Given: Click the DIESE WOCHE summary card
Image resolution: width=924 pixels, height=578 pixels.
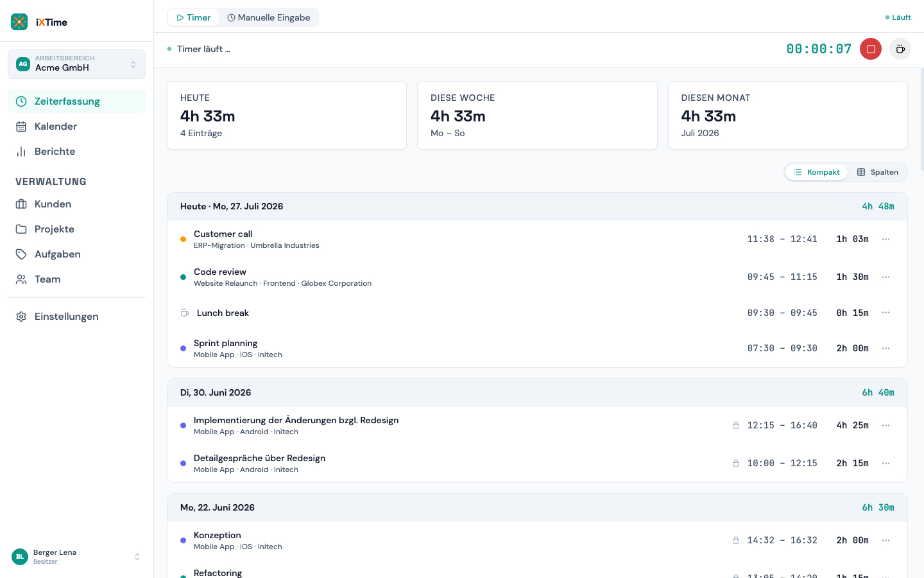Looking at the screenshot, I should 537,116.
